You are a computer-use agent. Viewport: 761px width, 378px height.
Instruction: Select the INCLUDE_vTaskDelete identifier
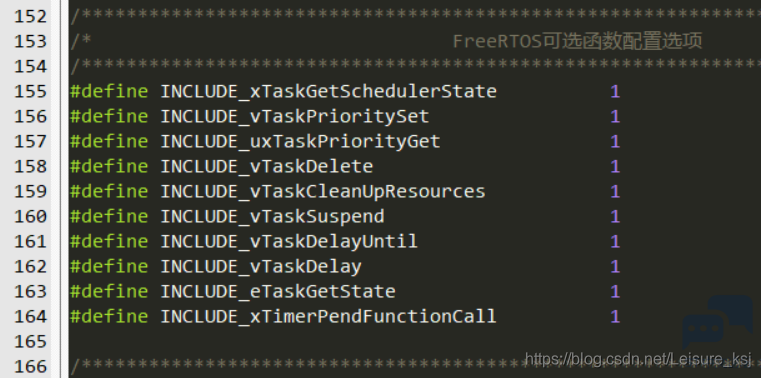267,166
